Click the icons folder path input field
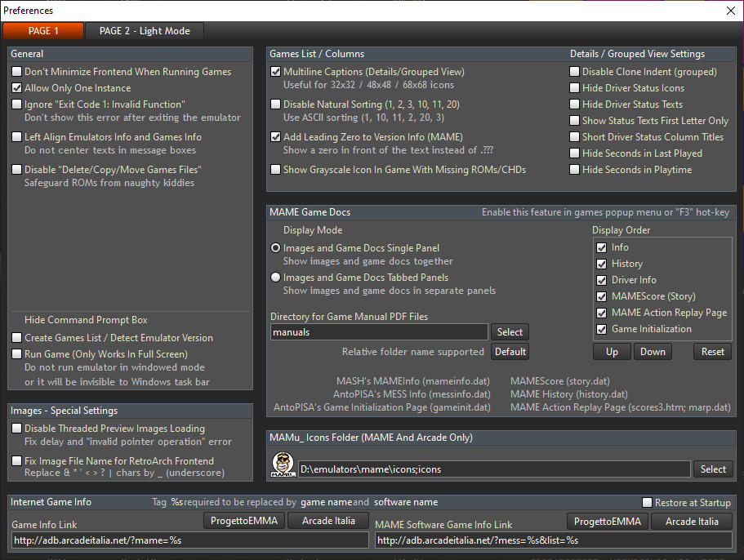This screenshot has width=744, height=560. (x=492, y=469)
